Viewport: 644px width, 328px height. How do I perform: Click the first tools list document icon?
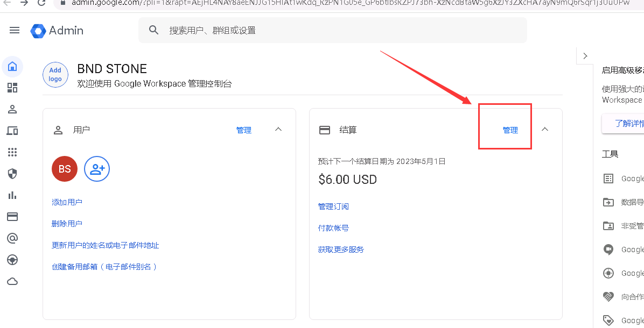point(608,179)
